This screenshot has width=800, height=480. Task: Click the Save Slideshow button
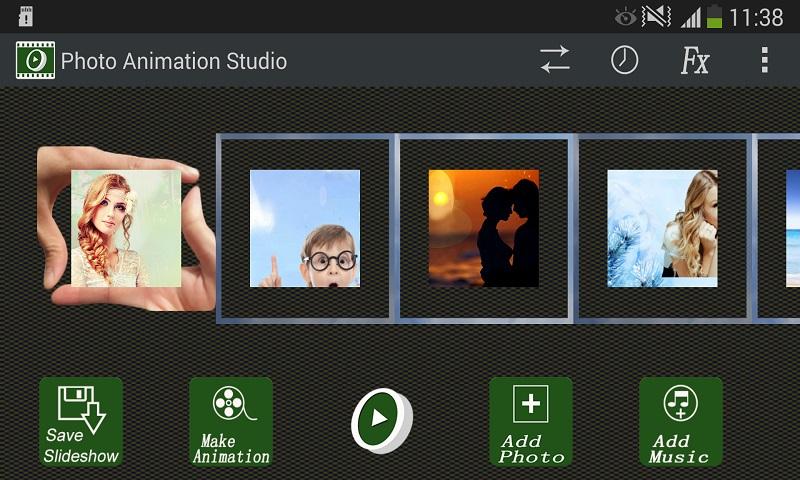tap(81, 422)
